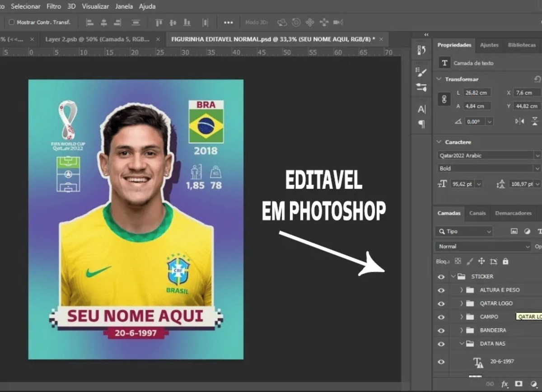Screen dimensions: 542x392
Task: Switch to the Canais tab
Action: pos(477,213)
